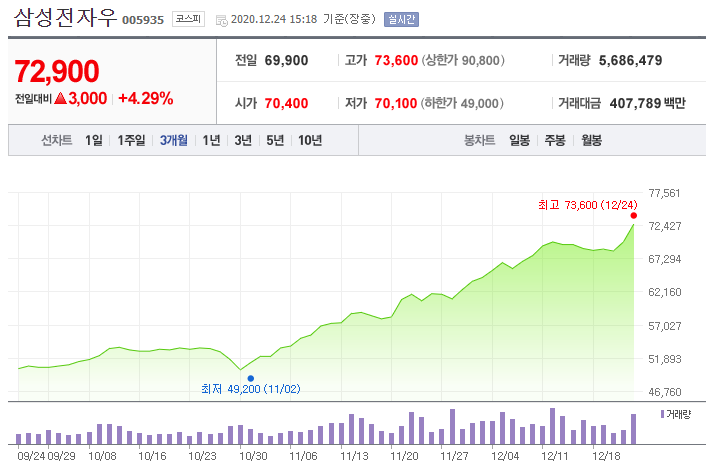Click the 46,760 y-axis price label
The image size is (706, 474).
(x=665, y=392)
